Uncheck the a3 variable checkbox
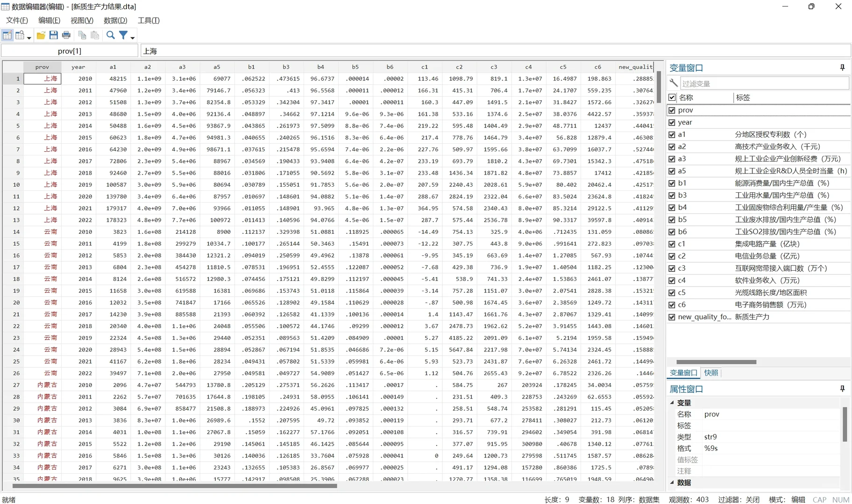 [672, 159]
